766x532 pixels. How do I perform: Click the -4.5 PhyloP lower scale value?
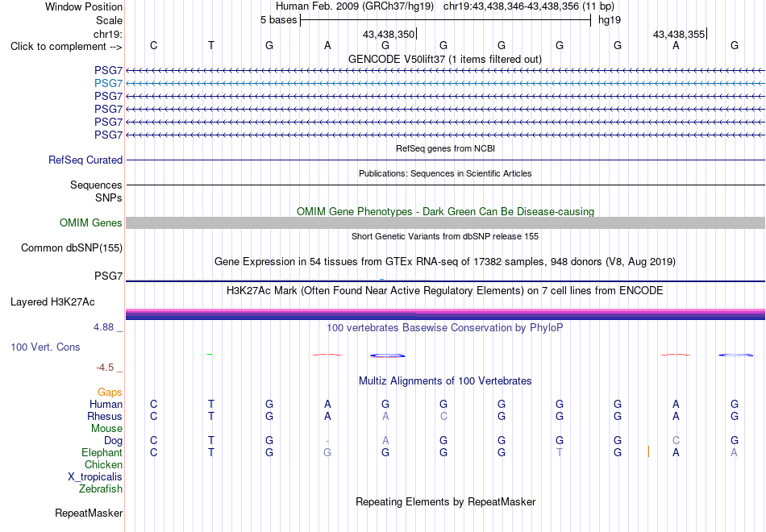coord(105,368)
